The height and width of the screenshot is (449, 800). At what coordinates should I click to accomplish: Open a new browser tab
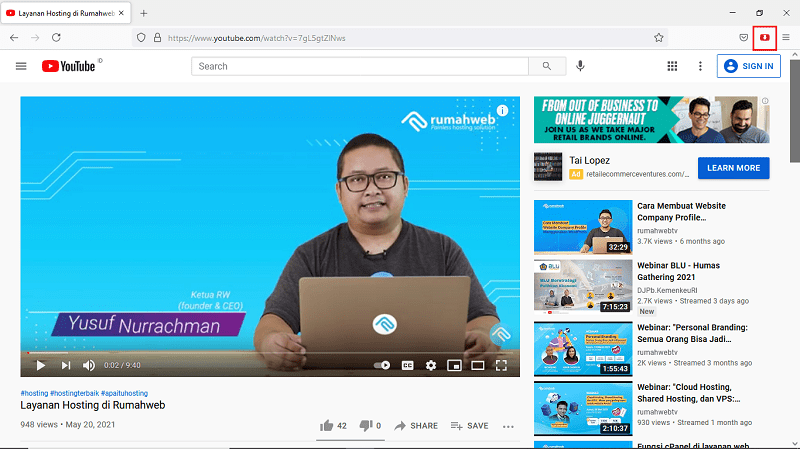(x=143, y=13)
